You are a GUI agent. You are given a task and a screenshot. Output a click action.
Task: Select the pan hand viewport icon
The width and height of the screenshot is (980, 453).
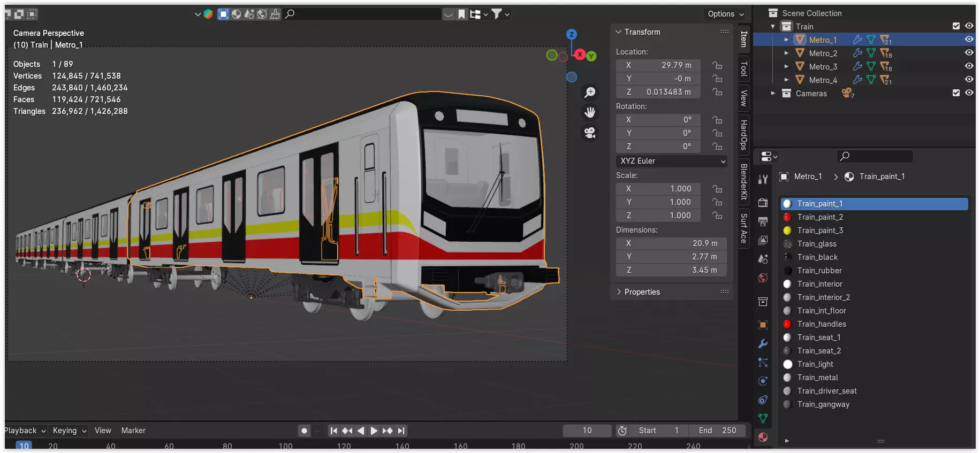coord(590,112)
